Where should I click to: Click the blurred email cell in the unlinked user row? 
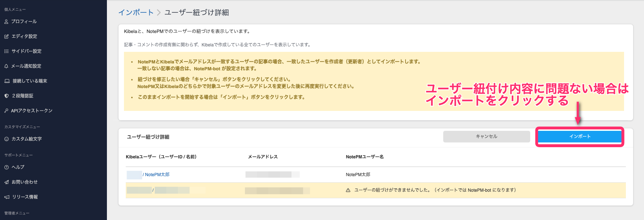coord(277,191)
